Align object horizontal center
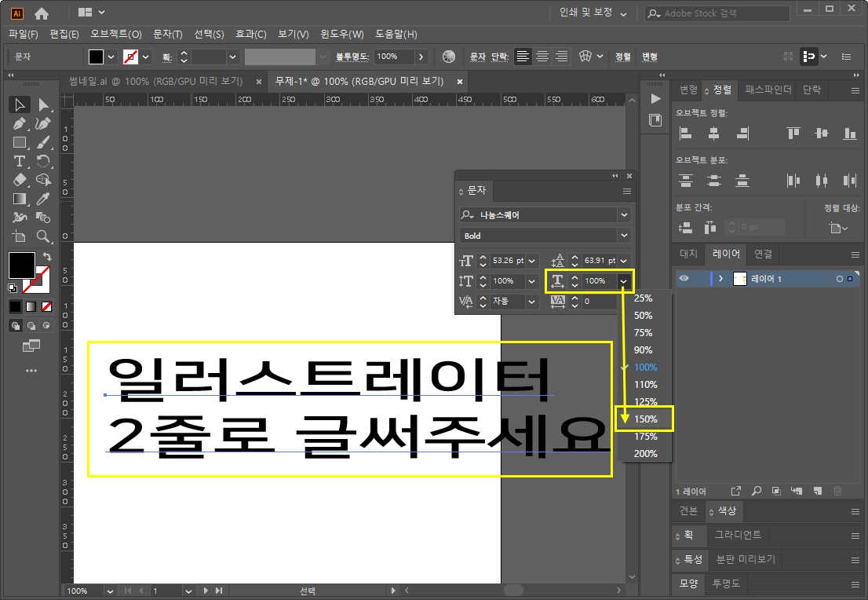The height and width of the screenshot is (600, 868). point(713,133)
